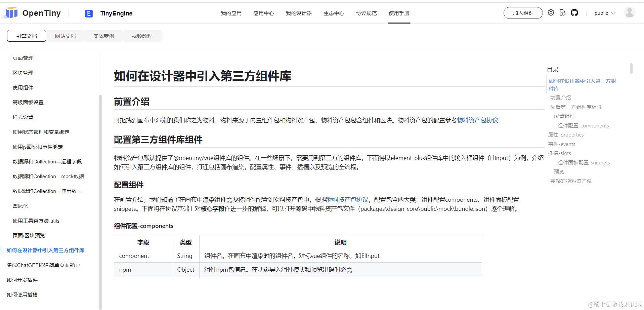Expand the public language dropdown
The height and width of the screenshot is (310, 644).
604,13
